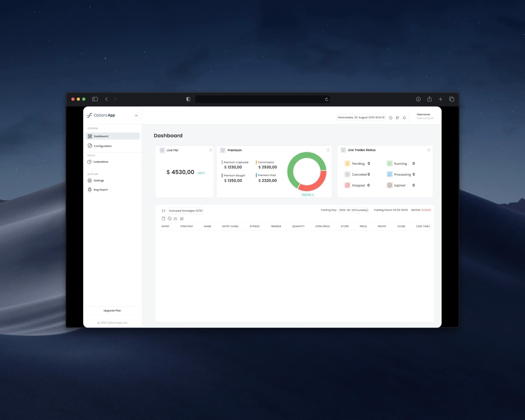The image size is (525, 420).
Task: Open notifications bell
Action: (404, 118)
